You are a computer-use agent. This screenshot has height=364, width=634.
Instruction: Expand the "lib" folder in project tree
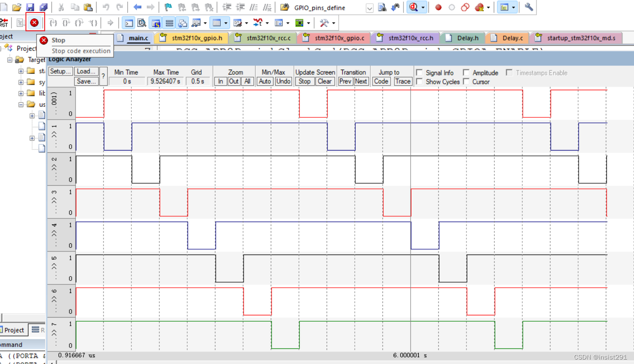click(x=21, y=93)
